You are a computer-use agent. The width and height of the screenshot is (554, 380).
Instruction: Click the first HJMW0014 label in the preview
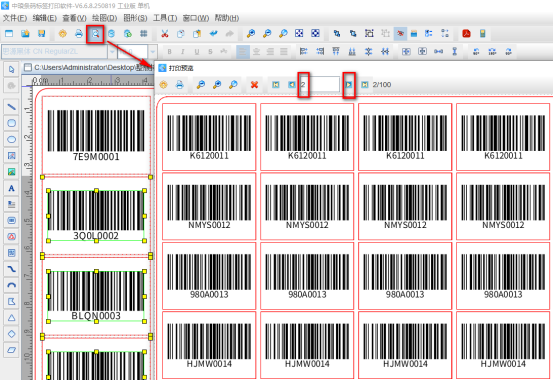(209, 345)
